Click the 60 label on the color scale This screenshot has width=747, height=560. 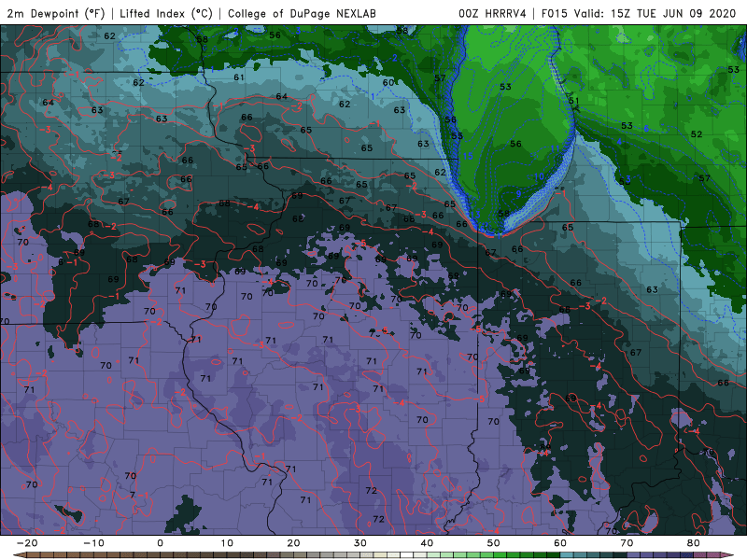coord(560,543)
